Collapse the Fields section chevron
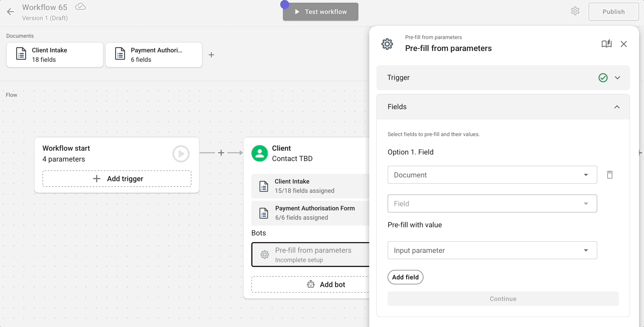644x327 pixels. (617, 107)
